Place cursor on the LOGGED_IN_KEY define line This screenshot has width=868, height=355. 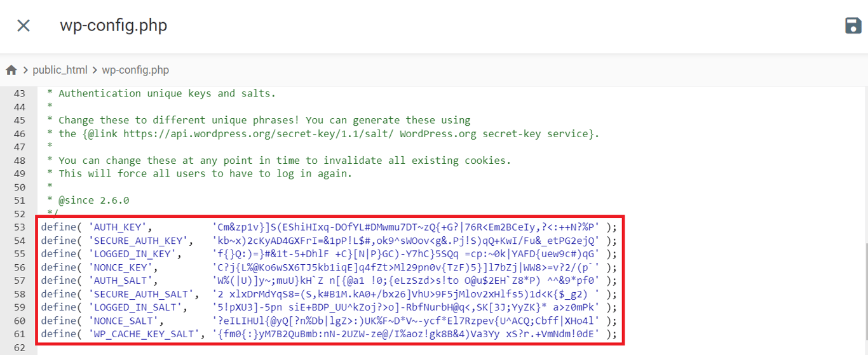(x=329, y=254)
